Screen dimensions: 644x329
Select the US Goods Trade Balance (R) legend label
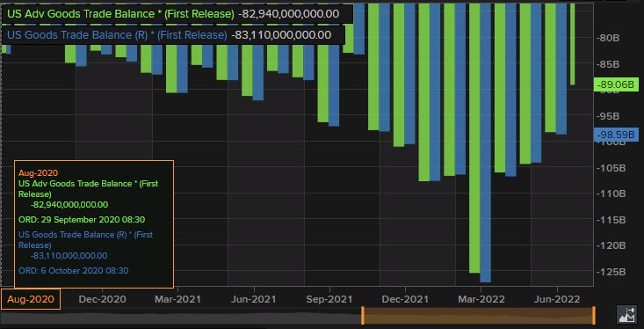[117, 35]
